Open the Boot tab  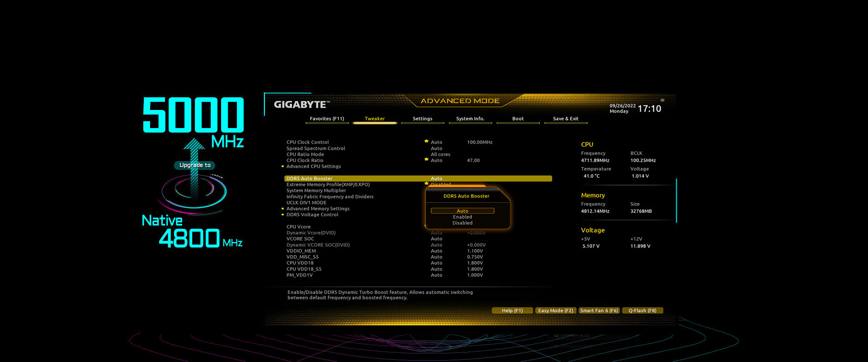point(518,119)
